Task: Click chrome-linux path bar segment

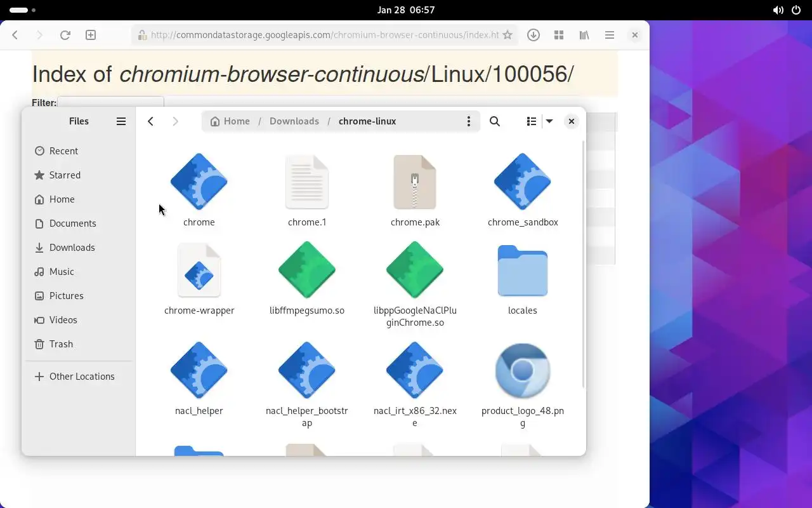Action: pyautogui.click(x=367, y=121)
